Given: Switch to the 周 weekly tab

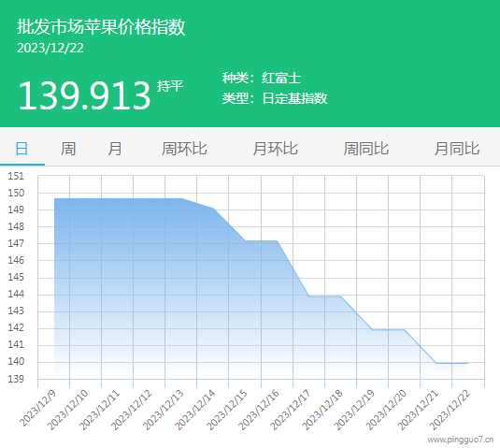Looking at the screenshot, I should [68, 149].
